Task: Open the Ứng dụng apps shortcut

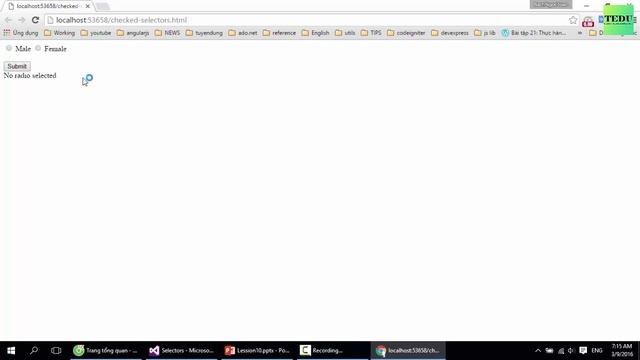Action: [20, 33]
